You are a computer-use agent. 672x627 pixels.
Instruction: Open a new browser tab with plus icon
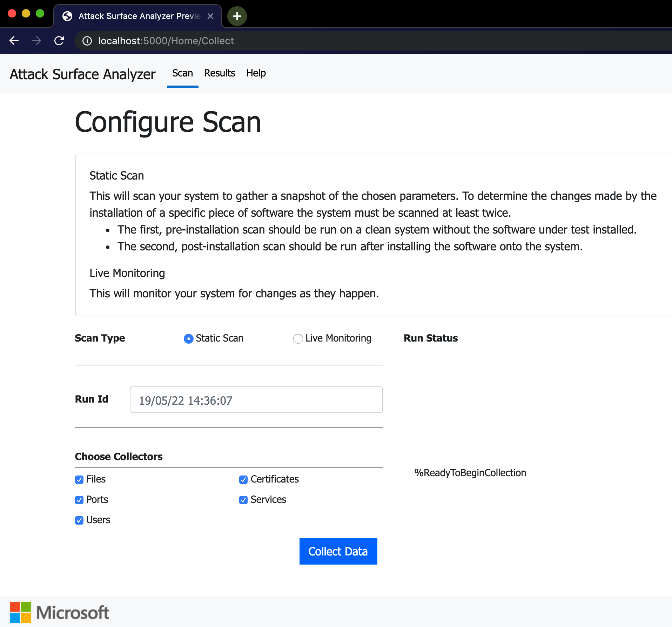click(237, 16)
